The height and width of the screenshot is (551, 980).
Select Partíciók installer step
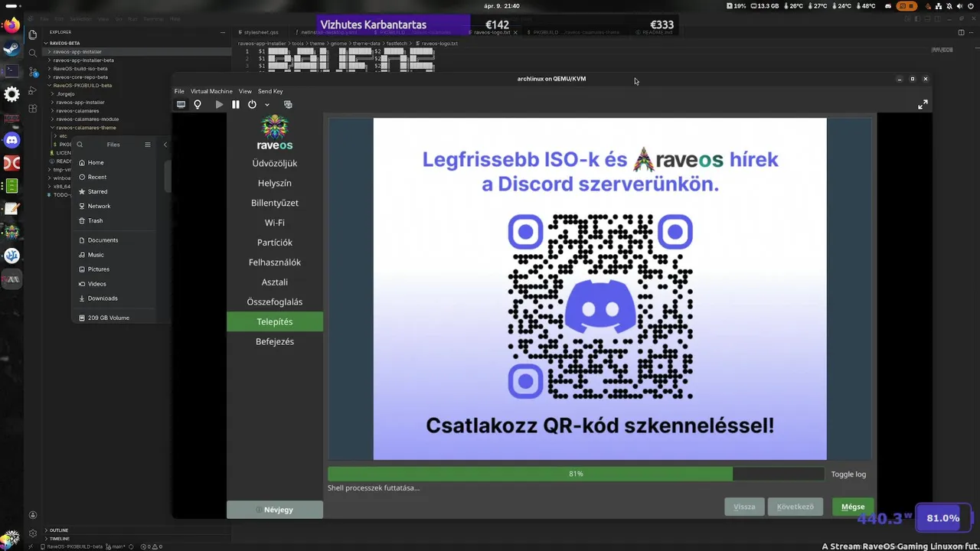click(275, 242)
